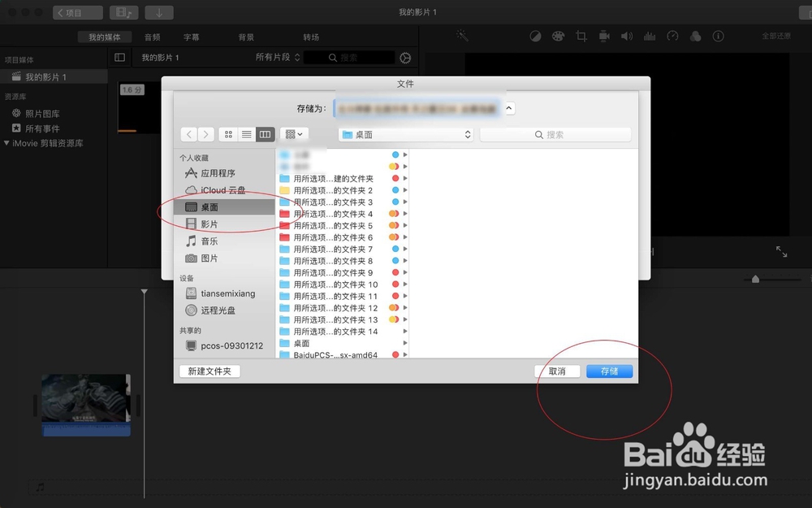Viewport: 812px width, 508px height.
Task: Open the cropping tool icon
Action: [581, 36]
